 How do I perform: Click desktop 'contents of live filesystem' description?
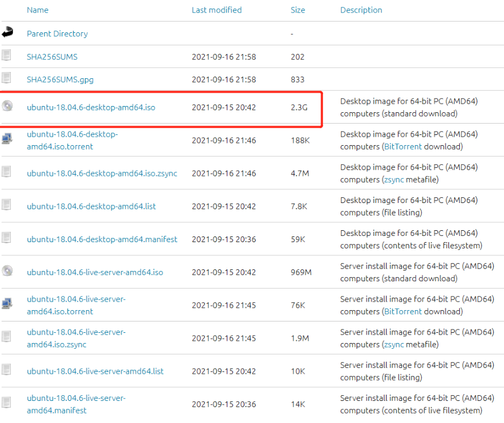(412, 239)
